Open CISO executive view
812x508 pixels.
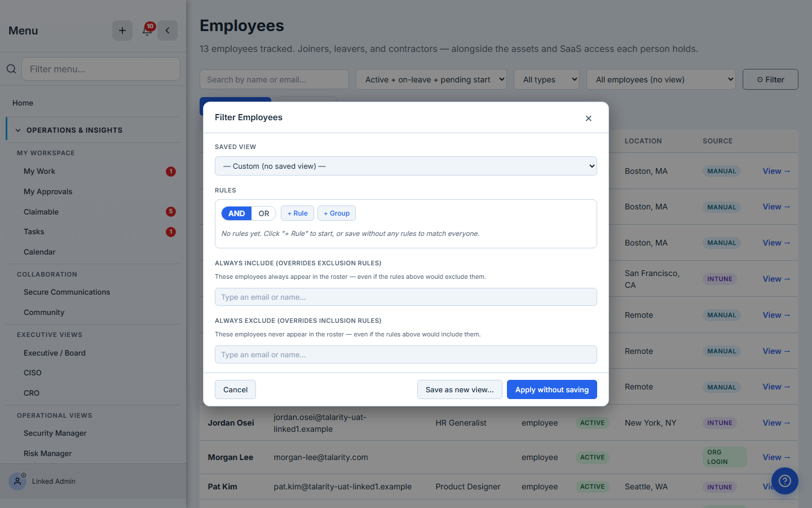pos(33,373)
